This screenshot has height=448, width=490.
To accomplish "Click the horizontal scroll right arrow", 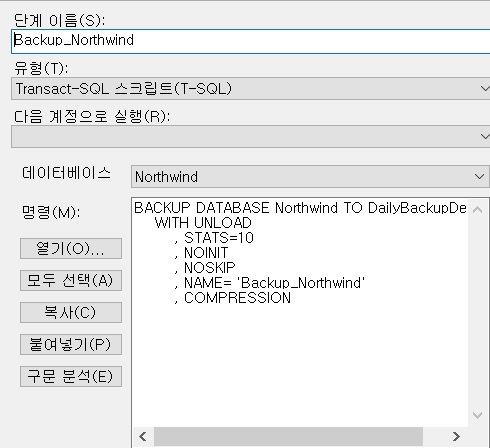I will click(x=456, y=436).
